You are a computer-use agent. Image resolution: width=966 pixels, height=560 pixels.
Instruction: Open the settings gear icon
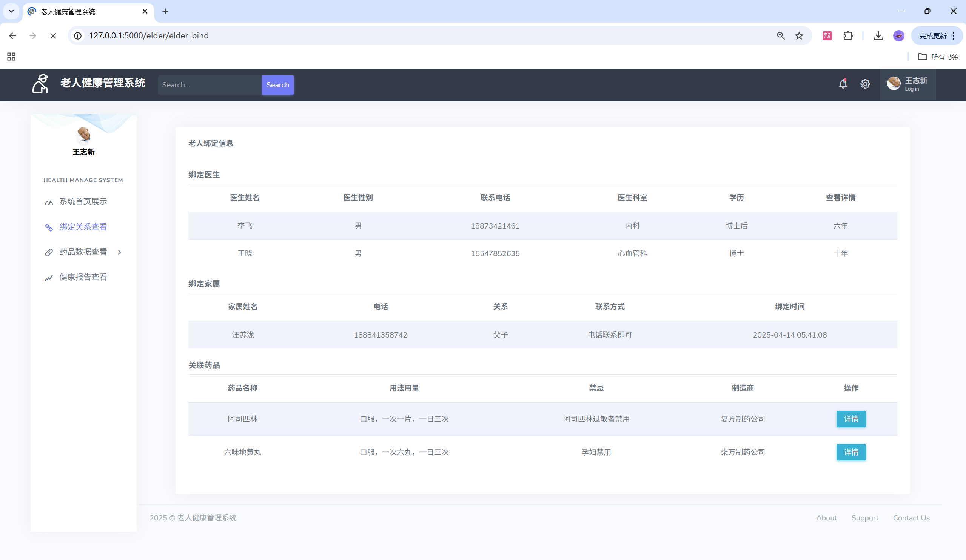pos(865,84)
